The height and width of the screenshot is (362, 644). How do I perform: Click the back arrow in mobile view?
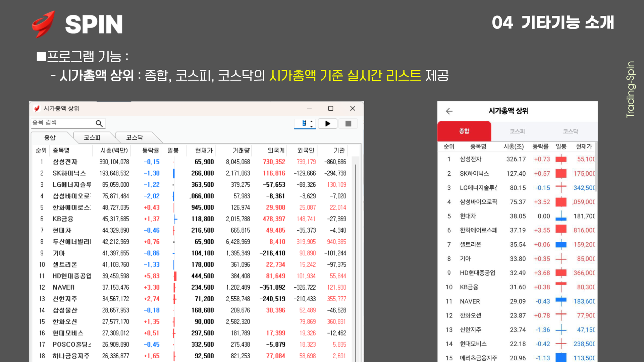(449, 111)
